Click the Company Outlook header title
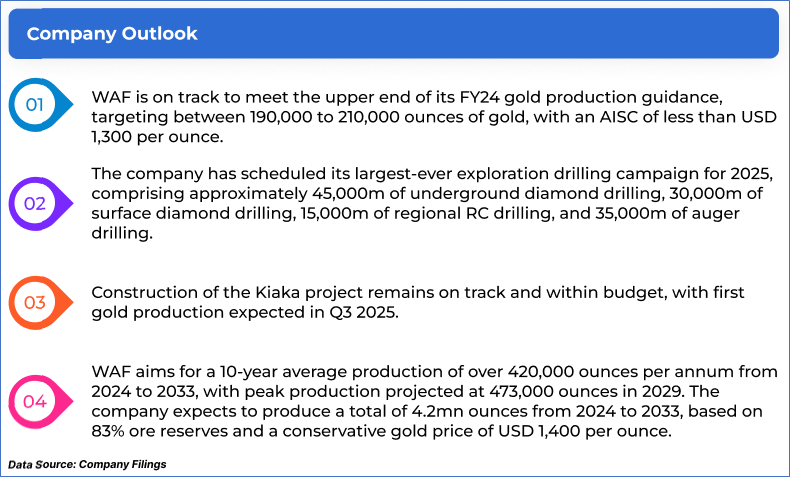 112,34
